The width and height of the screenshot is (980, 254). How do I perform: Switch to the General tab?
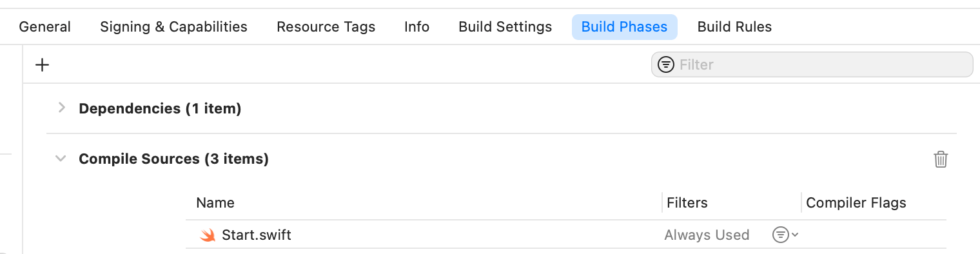tap(45, 26)
